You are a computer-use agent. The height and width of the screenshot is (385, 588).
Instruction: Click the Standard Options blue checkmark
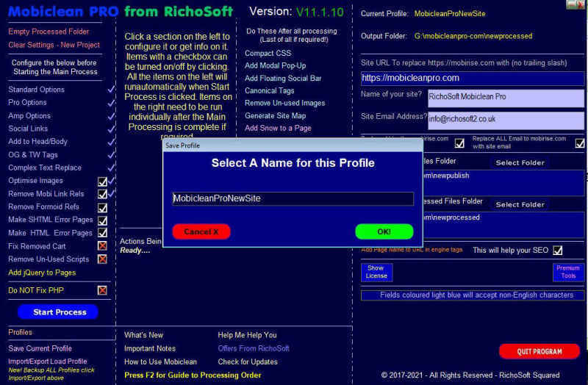(111, 89)
